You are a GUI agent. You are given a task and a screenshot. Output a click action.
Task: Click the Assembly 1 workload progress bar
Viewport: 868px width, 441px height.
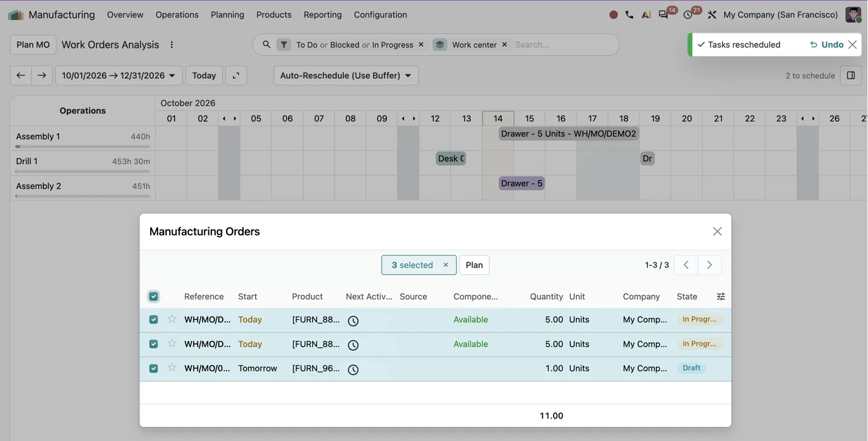[83, 147]
